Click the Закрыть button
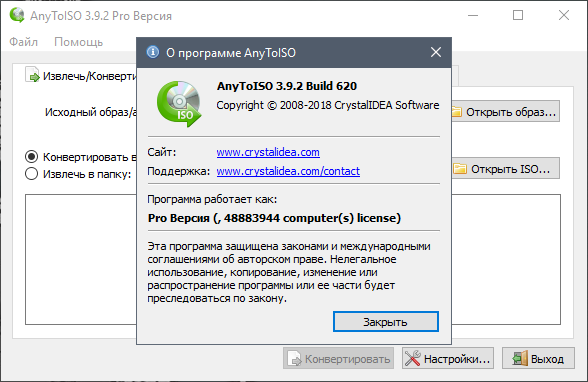Viewport: 588px width, 382px height. 386,322
